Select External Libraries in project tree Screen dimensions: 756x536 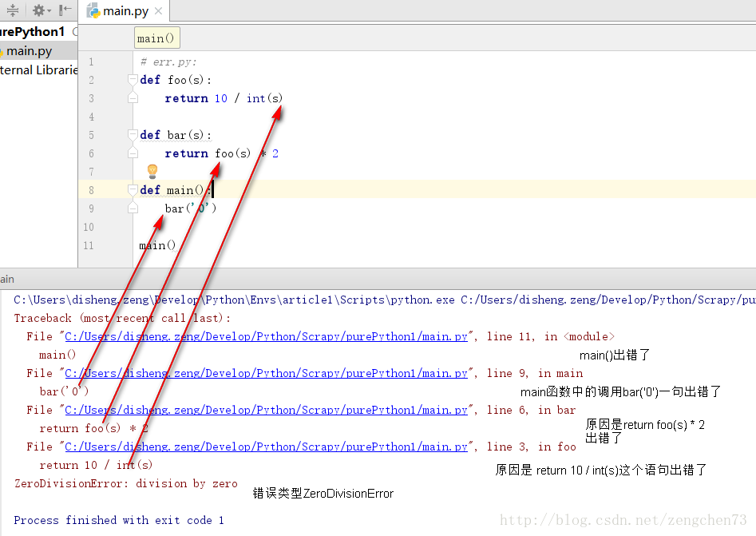38,70
